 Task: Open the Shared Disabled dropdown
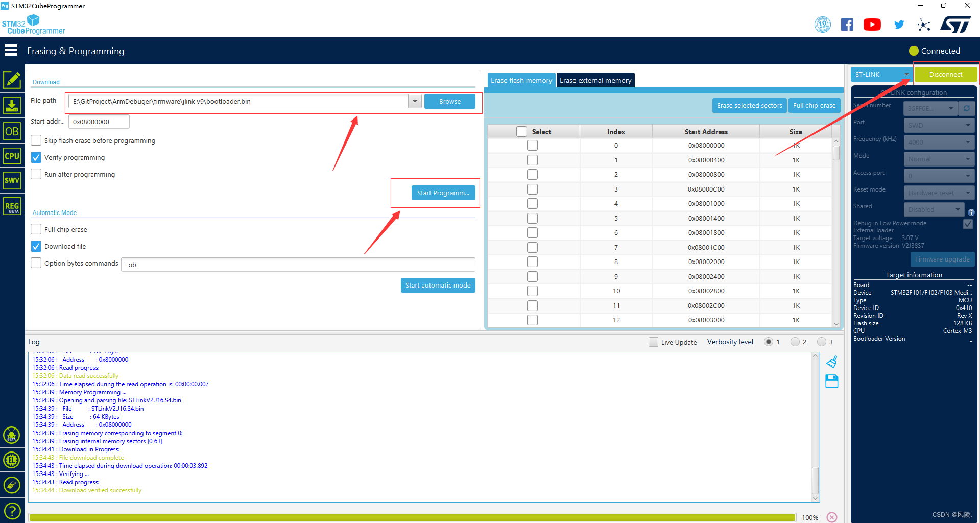coord(934,209)
